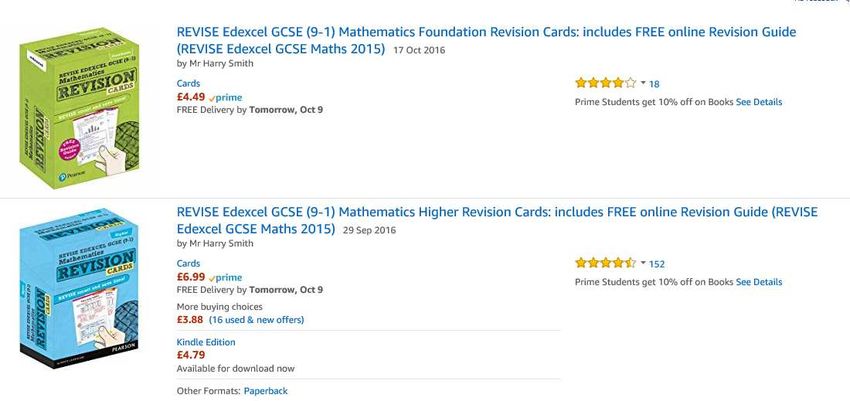Open the green Foundation Revision Cards product image
850x401 pixels.
click(79, 108)
